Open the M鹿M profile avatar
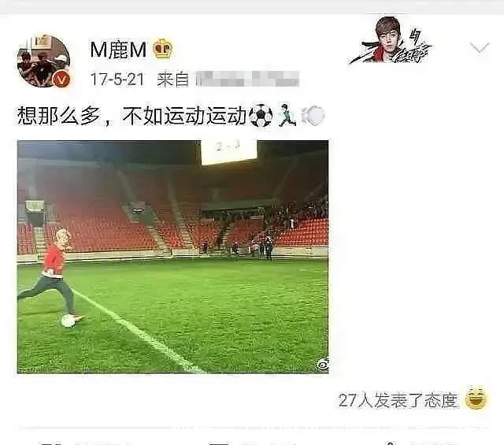 pos(44,61)
